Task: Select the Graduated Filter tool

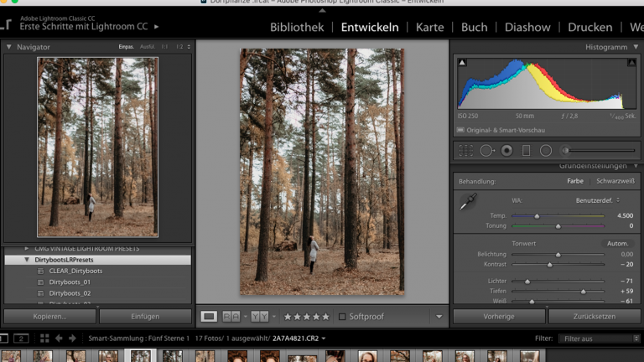Action: (x=526, y=151)
